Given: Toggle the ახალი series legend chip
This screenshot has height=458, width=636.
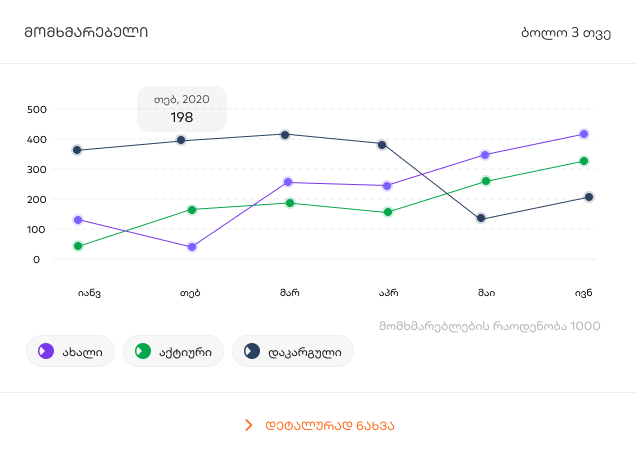Looking at the screenshot, I should [70, 351].
